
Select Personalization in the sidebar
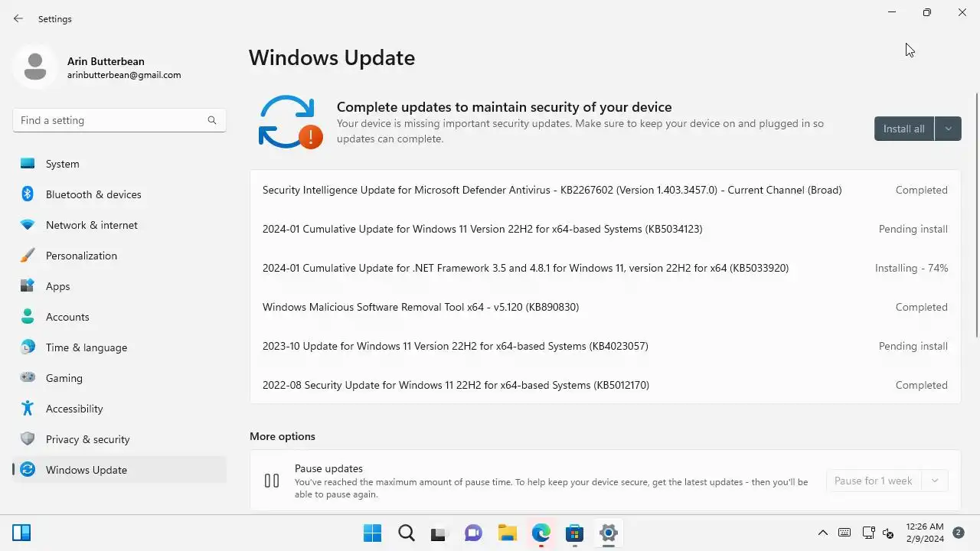point(119,256)
